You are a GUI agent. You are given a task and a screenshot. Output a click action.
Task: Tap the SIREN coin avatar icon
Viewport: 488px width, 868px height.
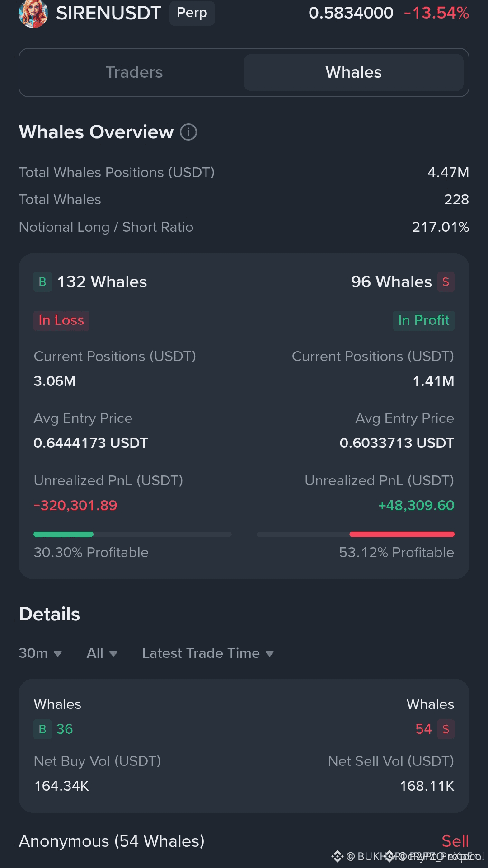pyautogui.click(x=33, y=14)
